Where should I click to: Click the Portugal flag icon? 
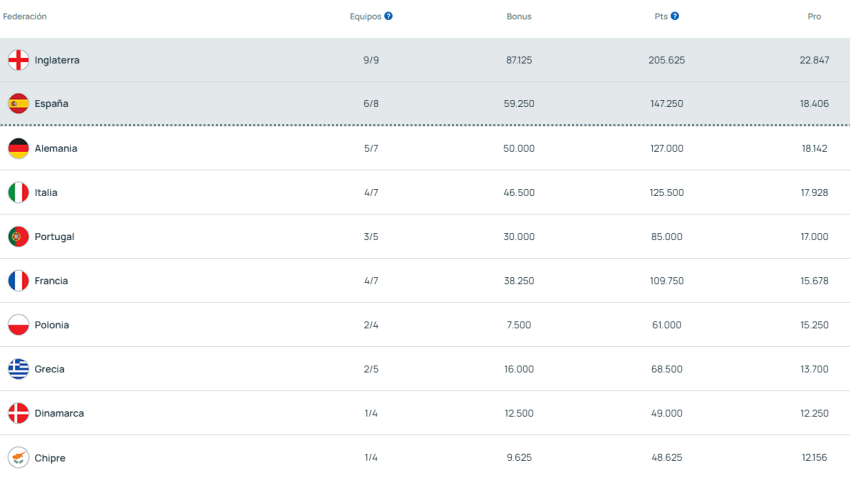18,237
